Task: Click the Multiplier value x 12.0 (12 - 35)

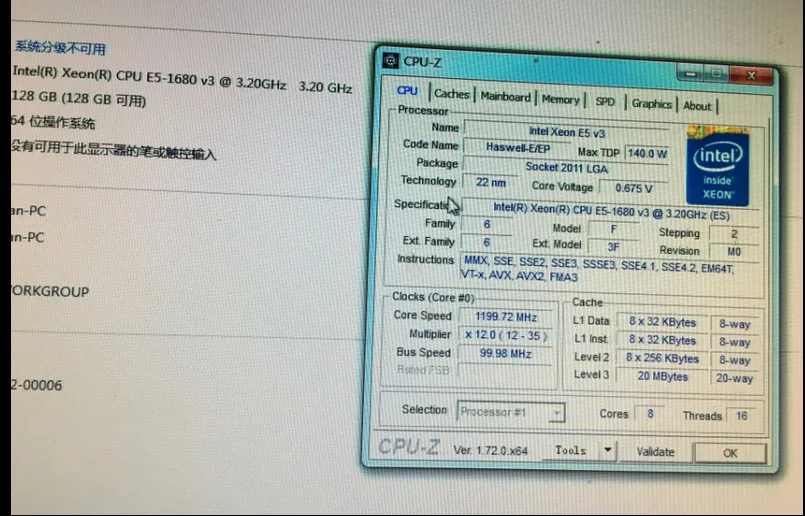Action: pos(506,335)
